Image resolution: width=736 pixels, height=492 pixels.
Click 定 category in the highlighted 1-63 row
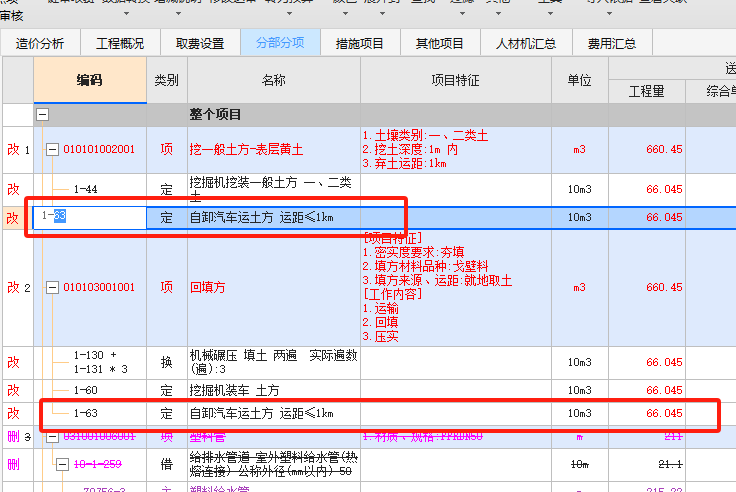(167, 217)
